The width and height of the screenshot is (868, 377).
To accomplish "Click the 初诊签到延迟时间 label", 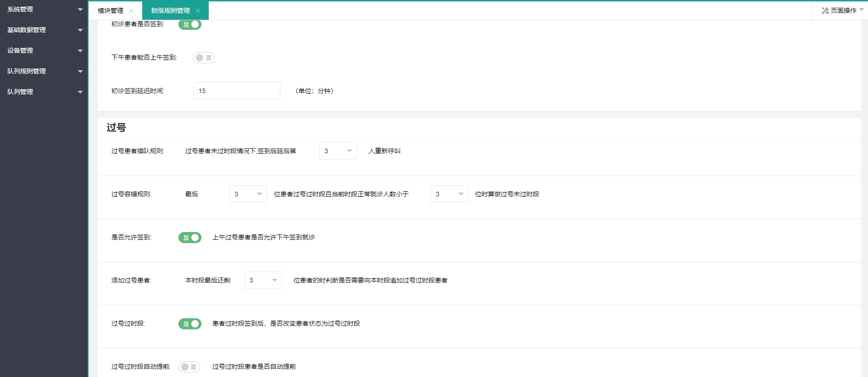I will (x=138, y=91).
